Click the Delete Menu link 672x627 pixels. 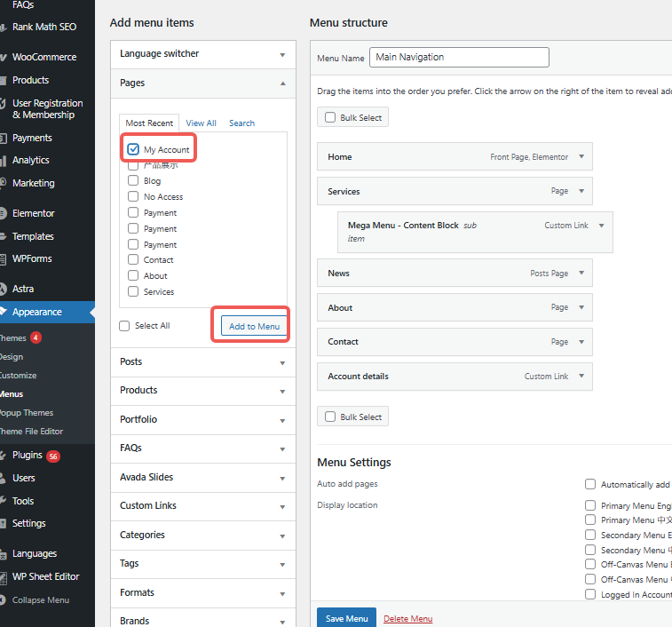pos(407,619)
